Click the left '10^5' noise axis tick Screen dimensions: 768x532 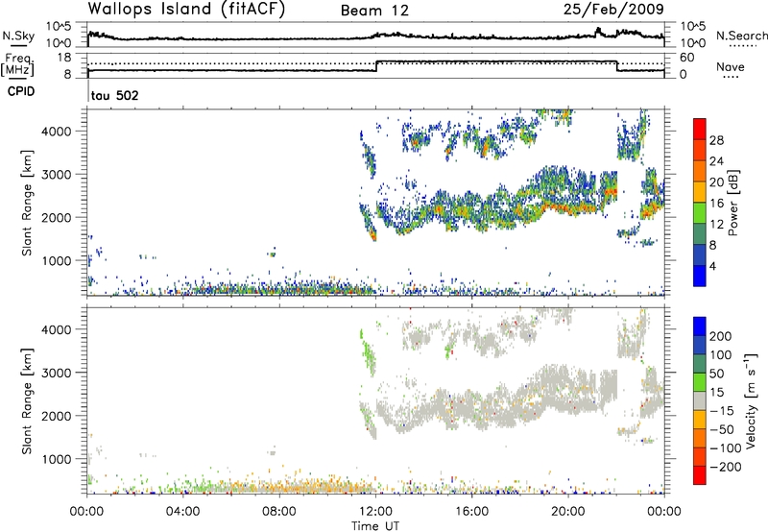pyautogui.click(x=59, y=26)
